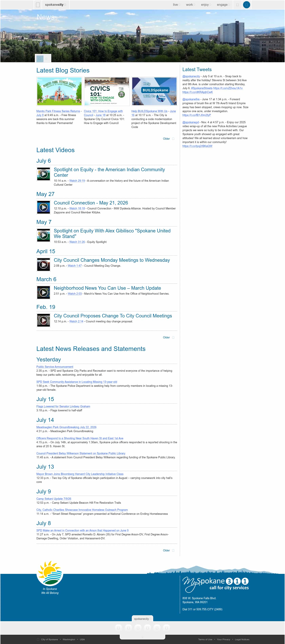Visit the https://t.co/dKRAjqhCwK tweet link
The image size is (285, 644).
click(198, 92)
